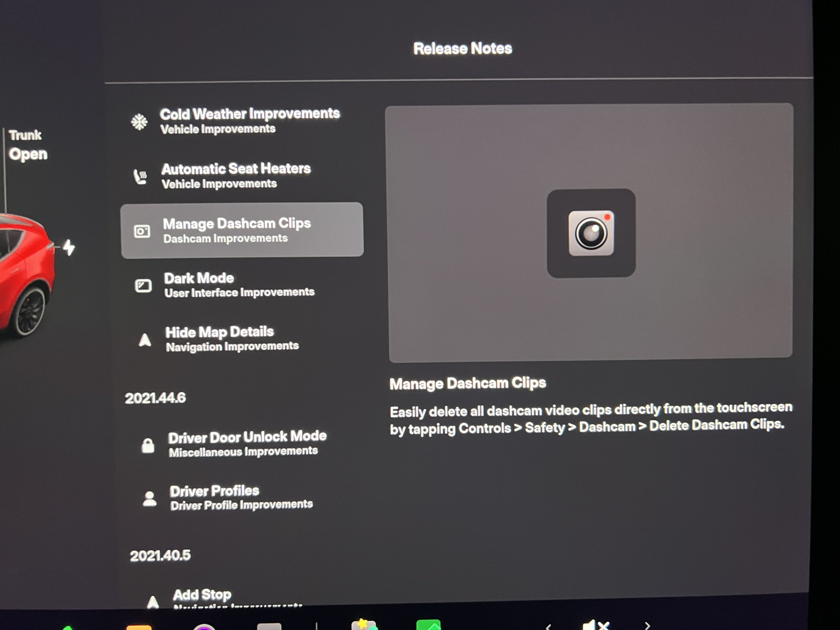This screenshot has height=630, width=840.
Task: Click the navigation arrow icon beside Add Stop
Action: pos(153,602)
